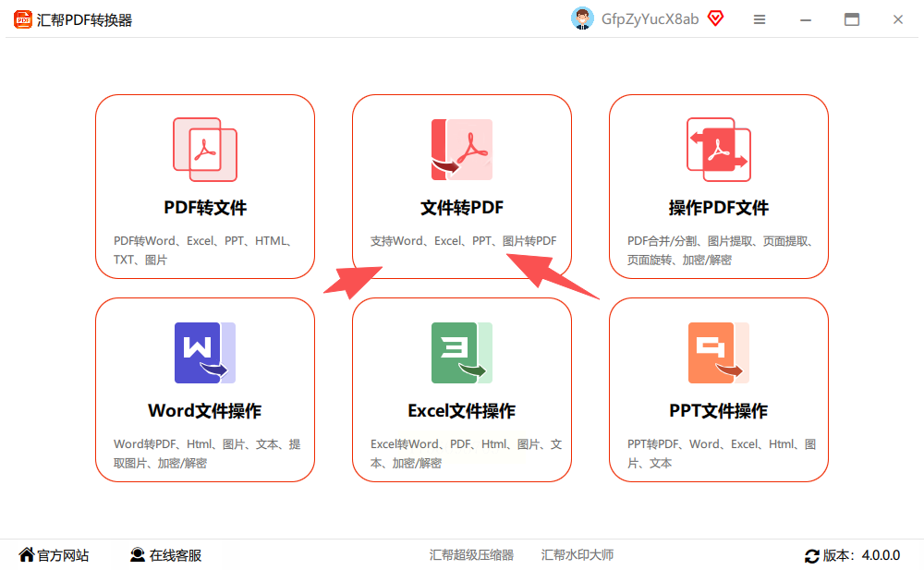Open the 操作PDF文件 icon
Image resolution: width=924 pixels, height=570 pixels.
[x=719, y=150]
